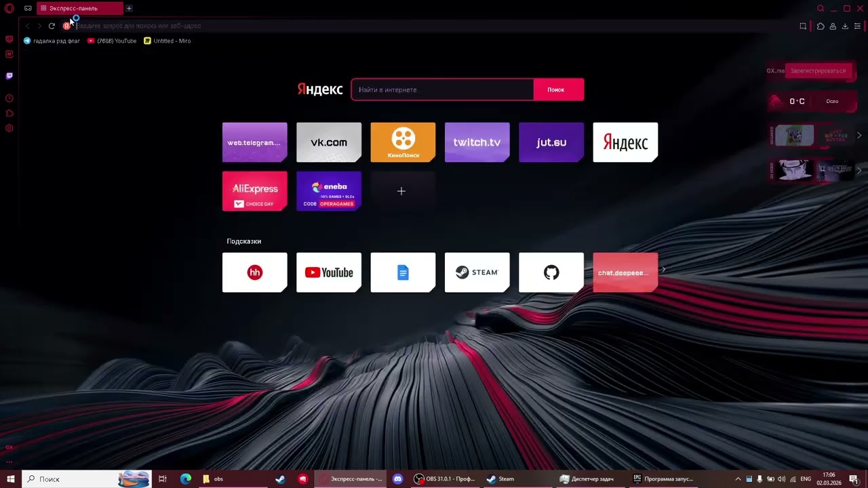The image size is (868, 488).
Task: Open the M-labeled sidebar icon
Action: coord(9,54)
